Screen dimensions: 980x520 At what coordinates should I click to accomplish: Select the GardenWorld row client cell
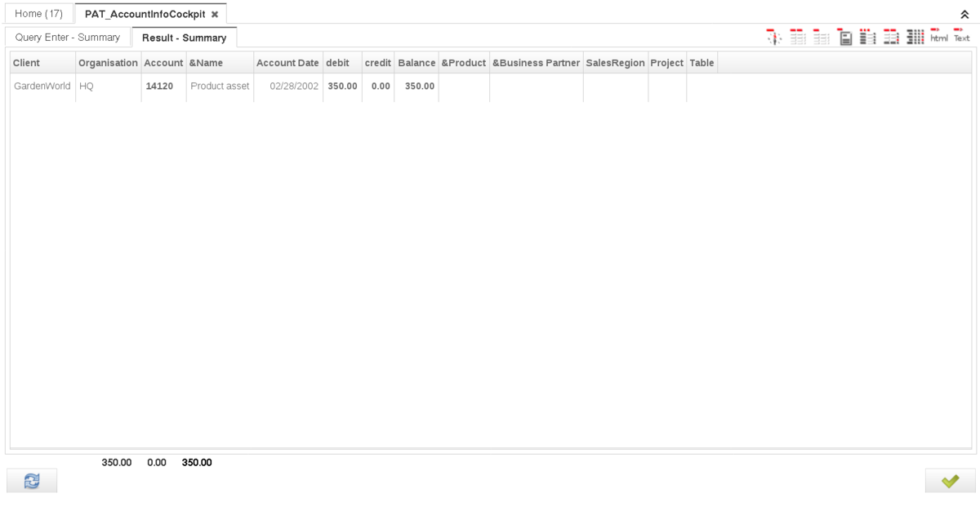[x=42, y=86]
